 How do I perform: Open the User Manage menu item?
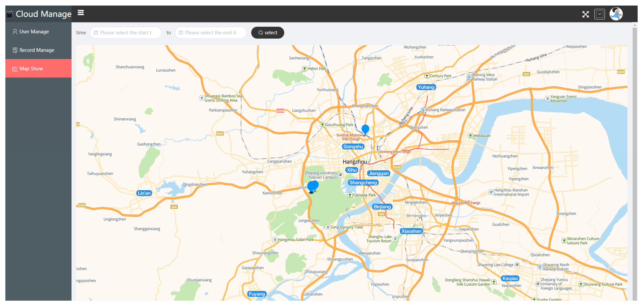tap(34, 32)
